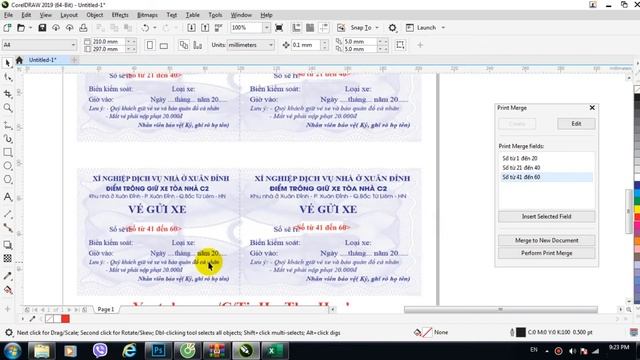The image size is (640, 360).
Task: Open the A4 page size dropdown
Action: (x=73, y=45)
